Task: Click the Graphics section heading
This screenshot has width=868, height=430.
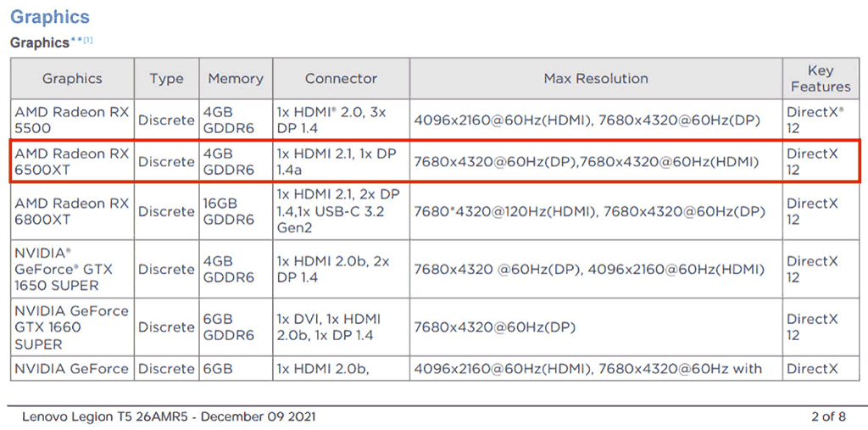Action: [x=50, y=17]
